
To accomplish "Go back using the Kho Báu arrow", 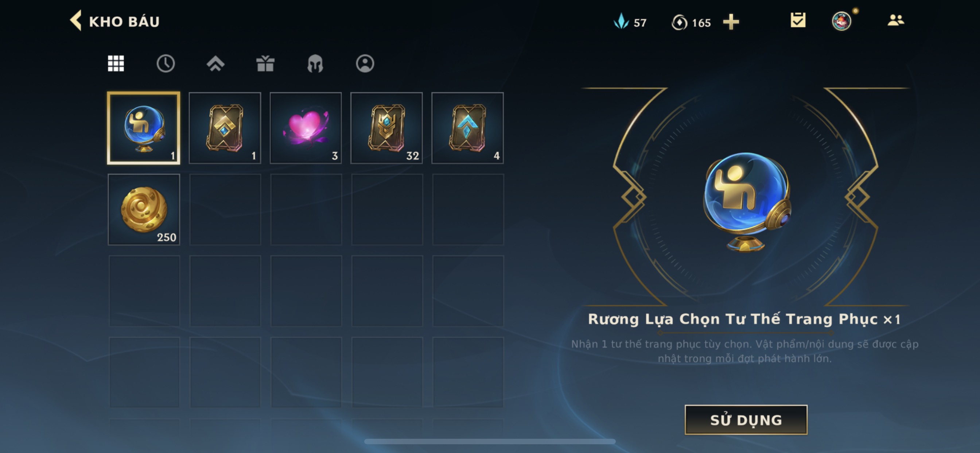I will coord(76,20).
